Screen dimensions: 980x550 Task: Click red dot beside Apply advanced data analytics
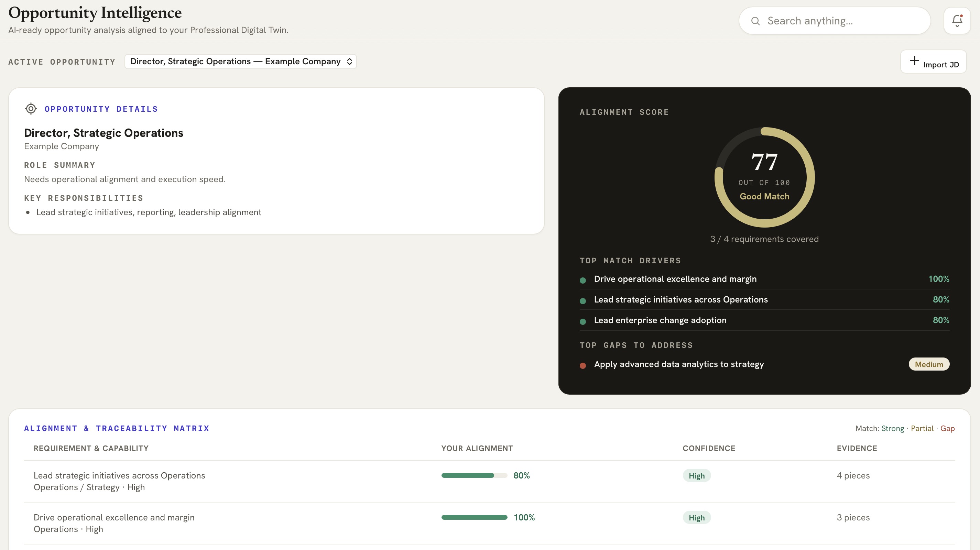pos(583,365)
